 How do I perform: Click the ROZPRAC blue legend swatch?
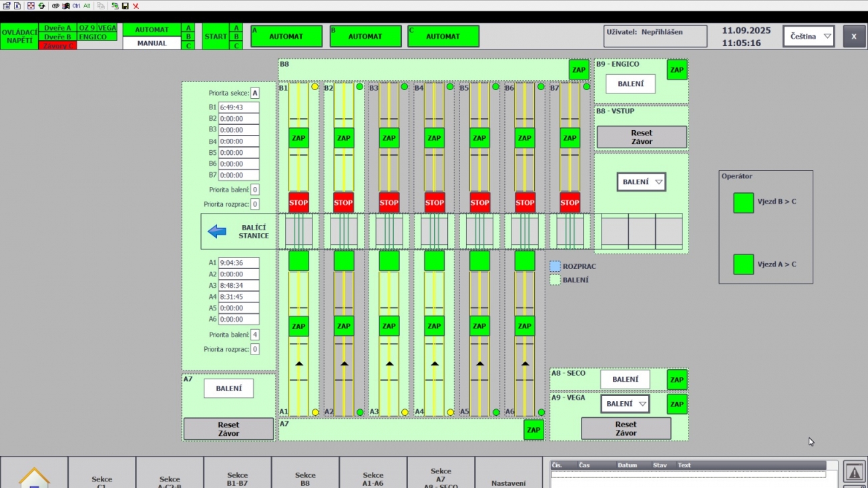555,266
